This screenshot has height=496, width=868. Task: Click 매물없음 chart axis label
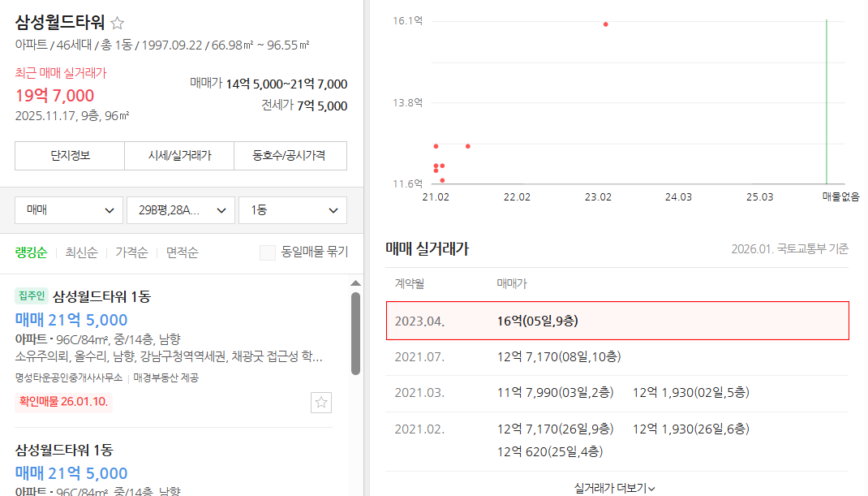pos(841,196)
